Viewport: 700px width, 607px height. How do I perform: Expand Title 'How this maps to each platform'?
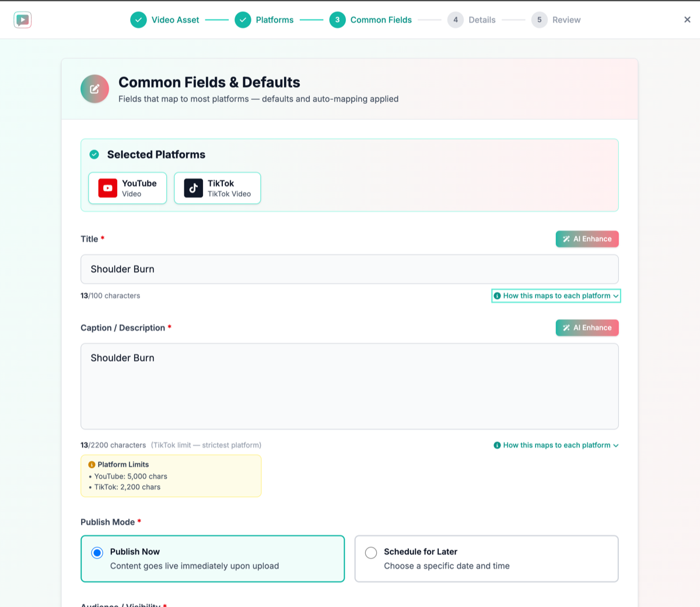[556, 296]
